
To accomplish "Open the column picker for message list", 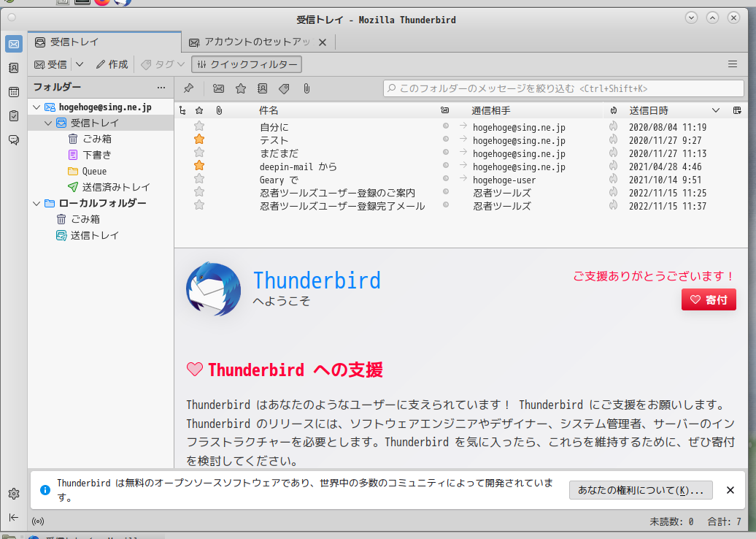I will pos(737,110).
